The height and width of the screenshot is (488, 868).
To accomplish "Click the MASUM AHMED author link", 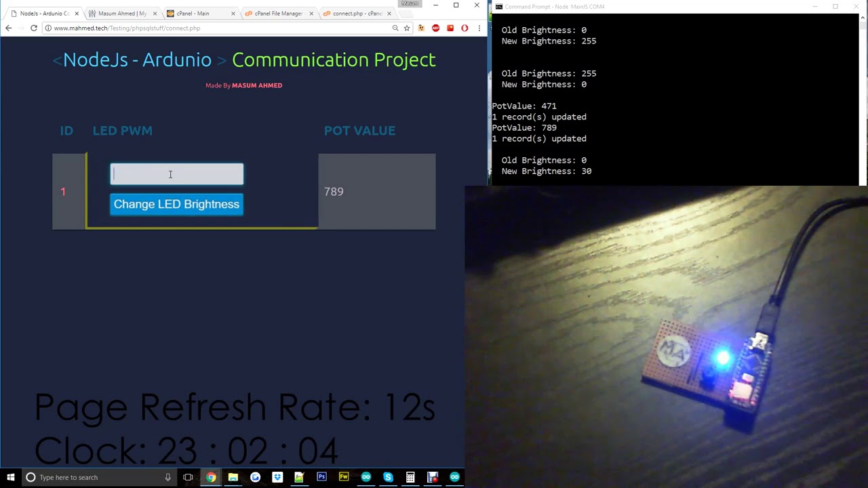I will [257, 85].
